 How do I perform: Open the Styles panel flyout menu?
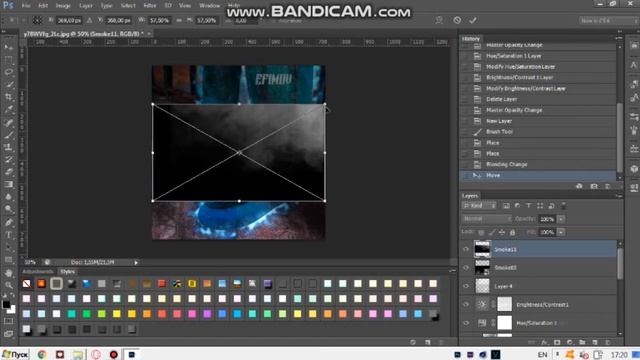[x=452, y=271]
